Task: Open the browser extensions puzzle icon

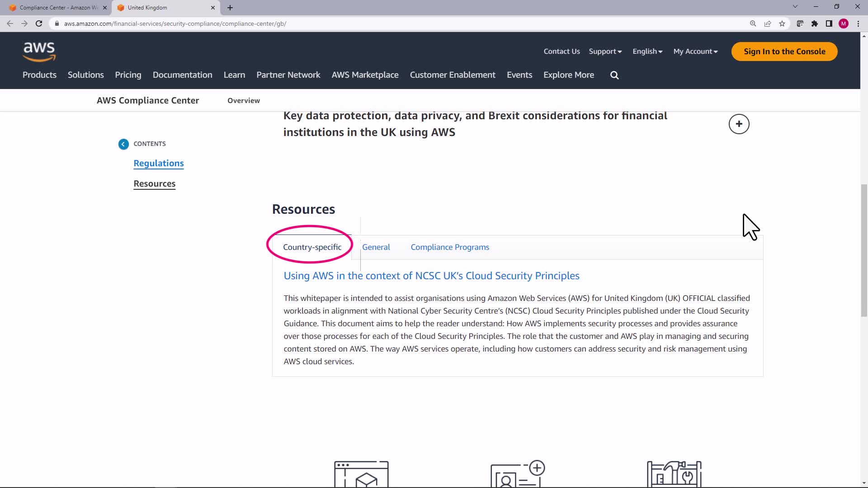Action: [x=815, y=23]
